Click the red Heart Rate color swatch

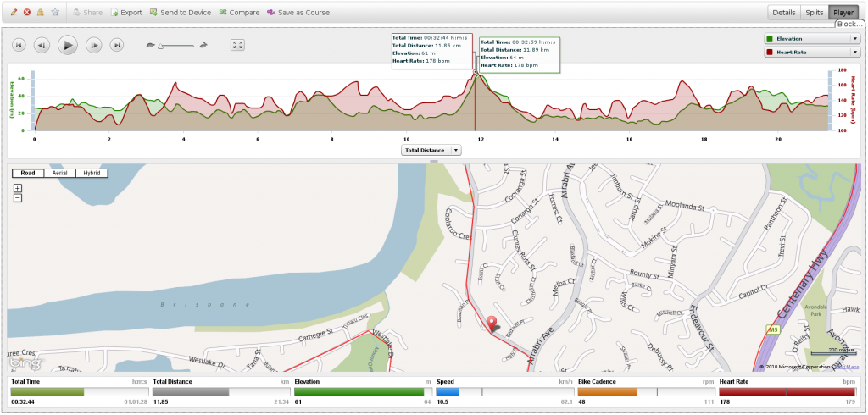coord(770,52)
